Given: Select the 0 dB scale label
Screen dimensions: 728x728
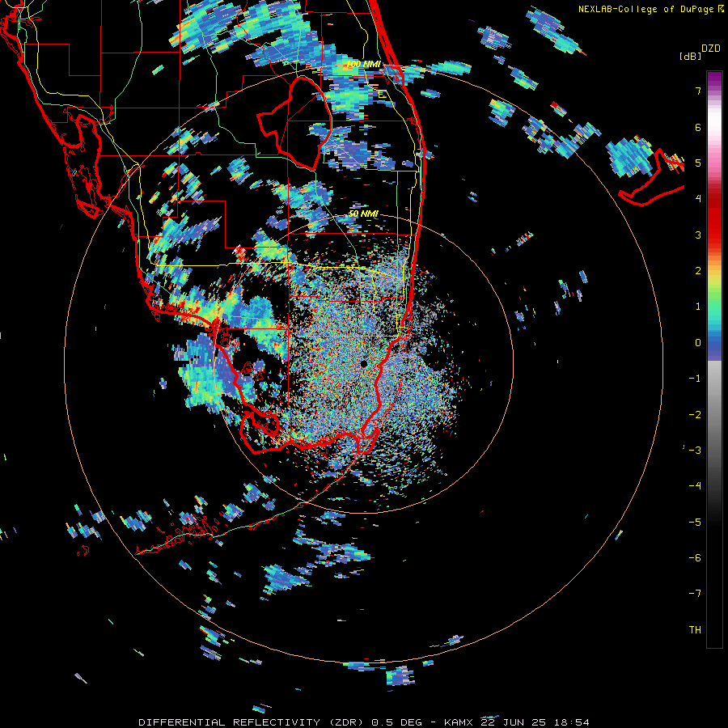Looking at the screenshot, I should pos(698,343).
